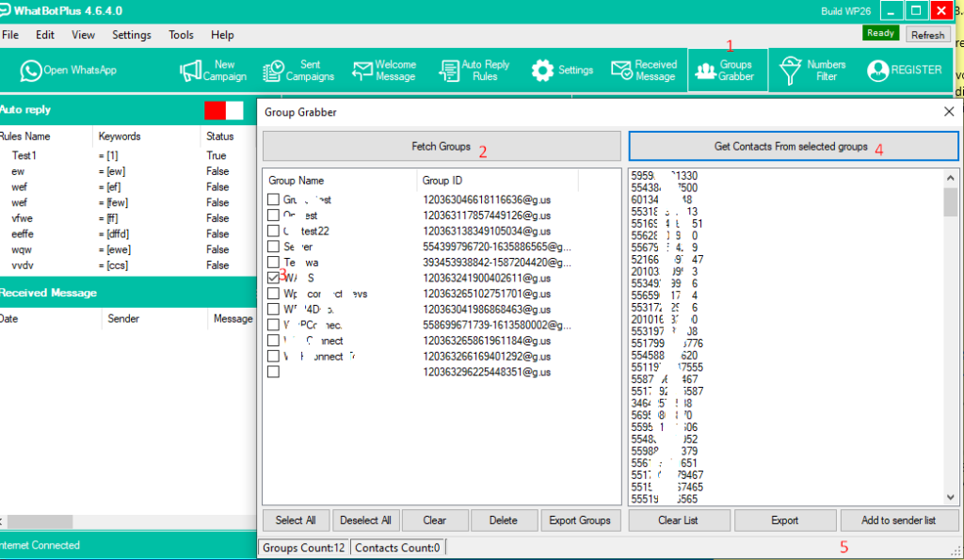Click the Settings gear icon in toolbar
The image size is (964, 560).
[x=542, y=71]
